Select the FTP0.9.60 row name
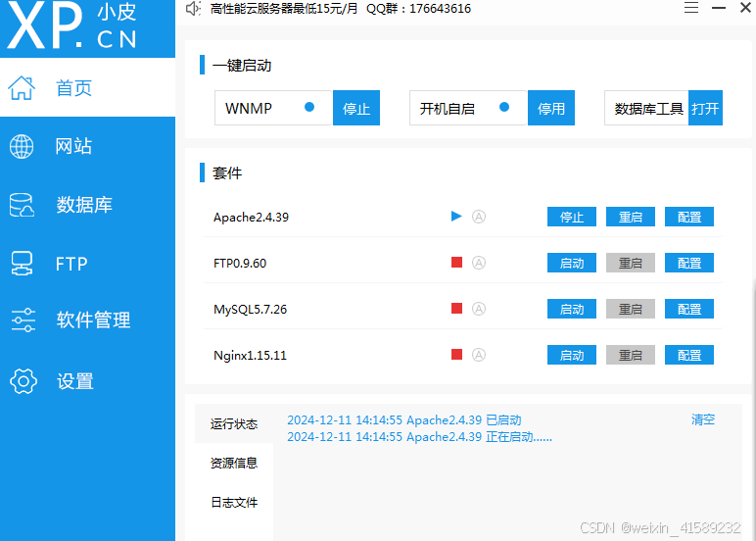This screenshot has height=541, width=756. click(x=240, y=263)
